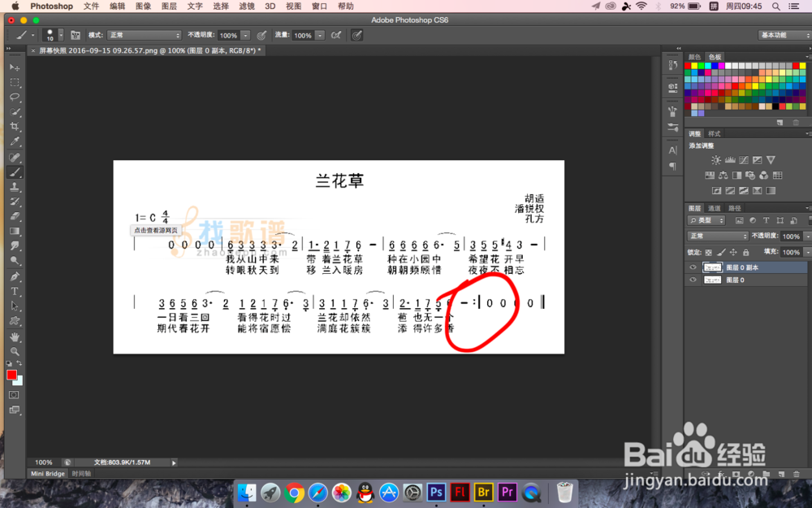The height and width of the screenshot is (508, 812).
Task: Toggle Quick Mask mode
Action: click(x=14, y=395)
